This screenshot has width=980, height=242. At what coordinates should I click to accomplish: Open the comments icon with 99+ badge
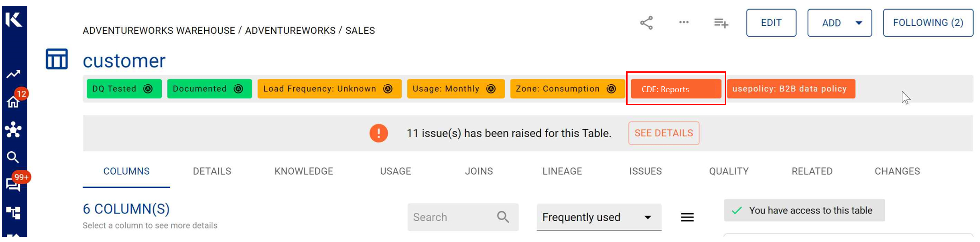pyautogui.click(x=13, y=185)
